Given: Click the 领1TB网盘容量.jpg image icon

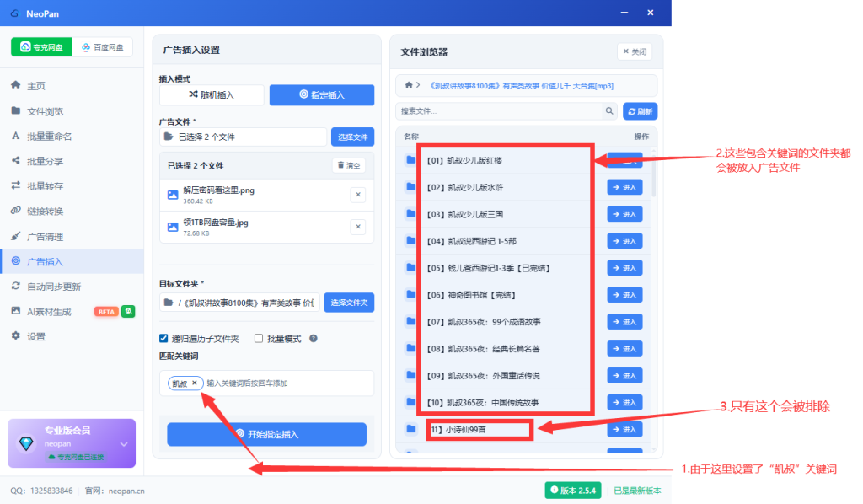Looking at the screenshot, I should (x=173, y=227).
